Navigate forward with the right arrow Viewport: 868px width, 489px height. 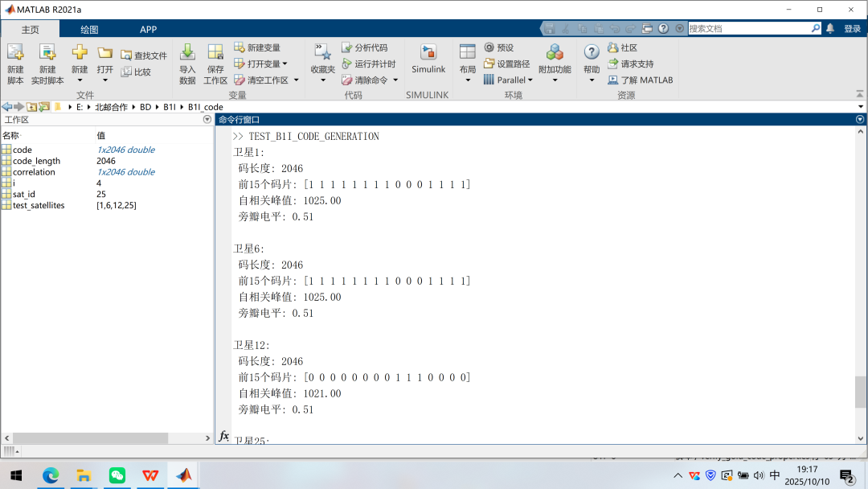18,107
